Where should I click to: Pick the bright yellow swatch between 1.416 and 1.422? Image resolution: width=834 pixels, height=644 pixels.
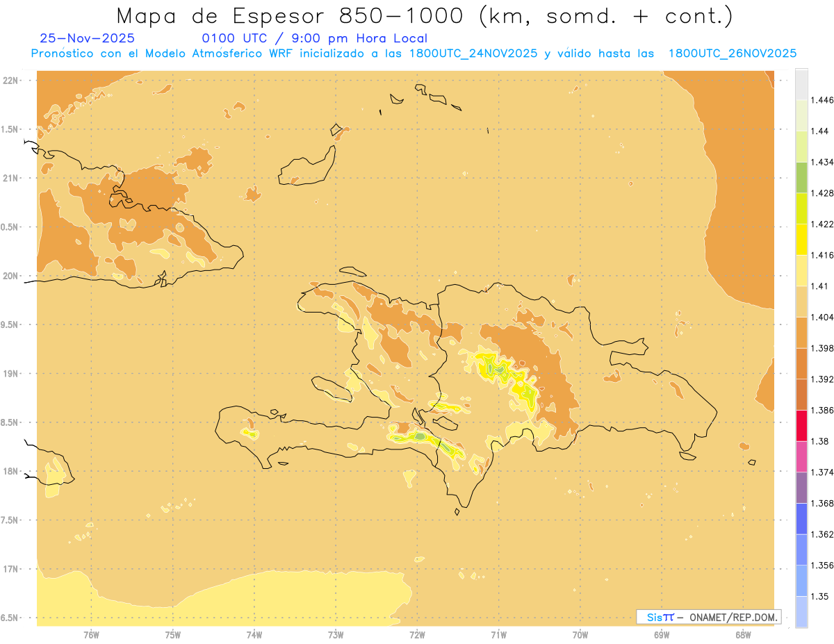pyautogui.click(x=801, y=240)
